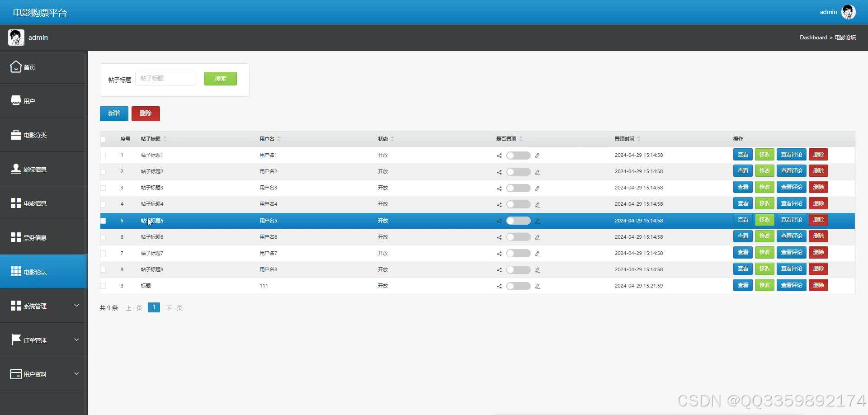Screen dimensions: 868x415
Task: Click the share icon in row 帖子标题1
Action: pos(499,156)
